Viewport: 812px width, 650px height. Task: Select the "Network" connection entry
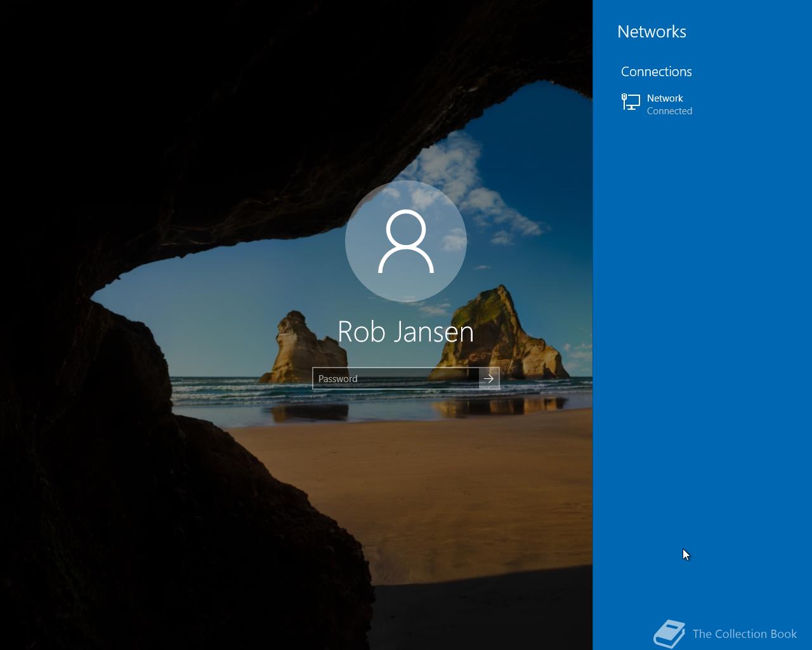702,104
